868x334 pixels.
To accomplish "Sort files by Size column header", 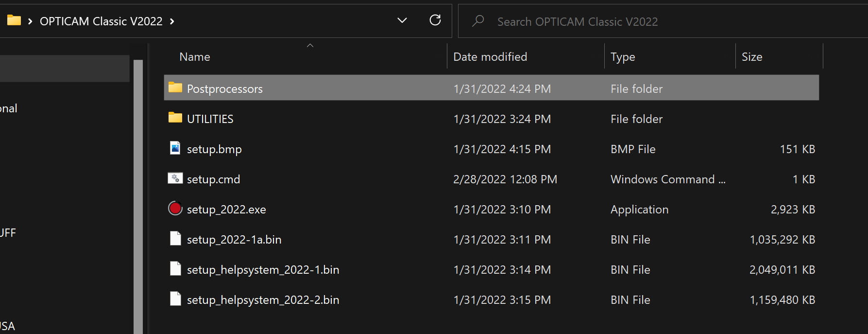I will coord(752,57).
